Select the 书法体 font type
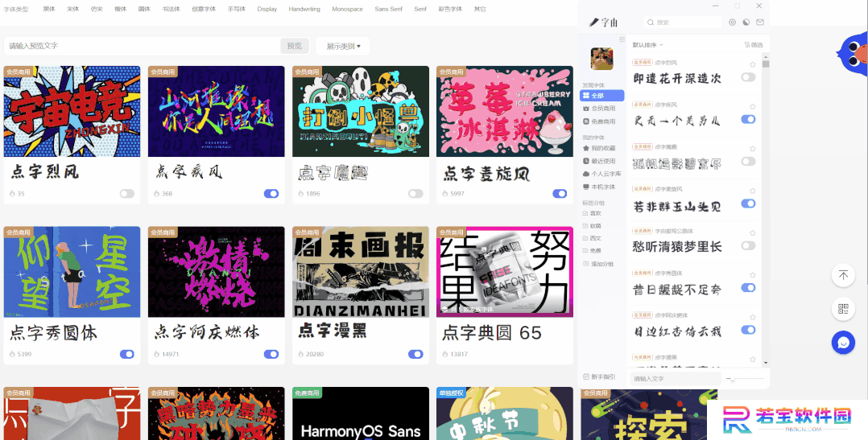The image size is (868, 440). (171, 10)
